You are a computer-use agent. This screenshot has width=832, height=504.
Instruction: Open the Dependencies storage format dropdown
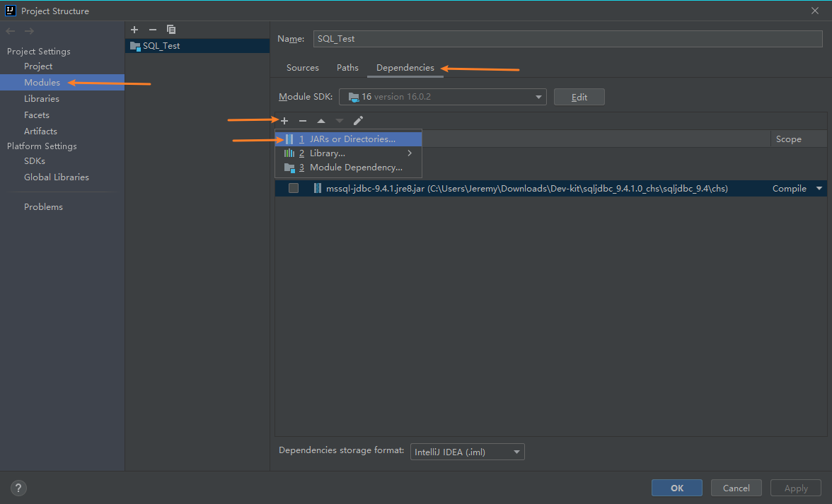(x=467, y=452)
